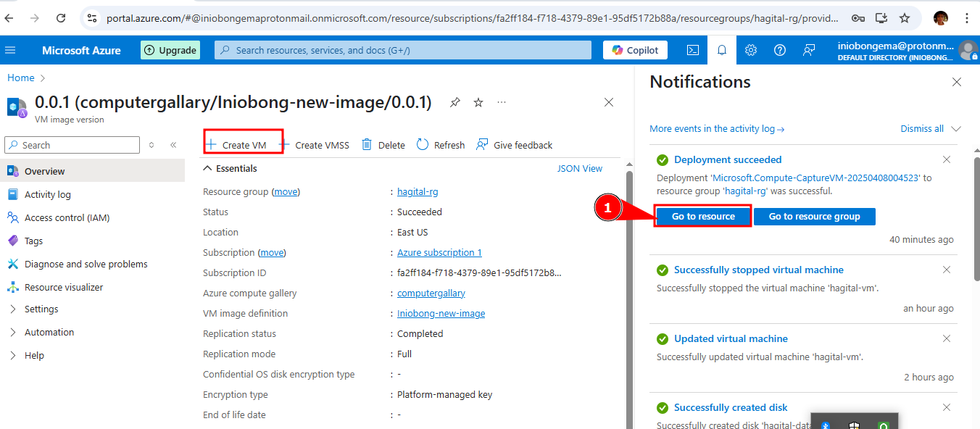The width and height of the screenshot is (980, 429).
Task: Open the Chrome profile avatar
Action: point(941,18)
